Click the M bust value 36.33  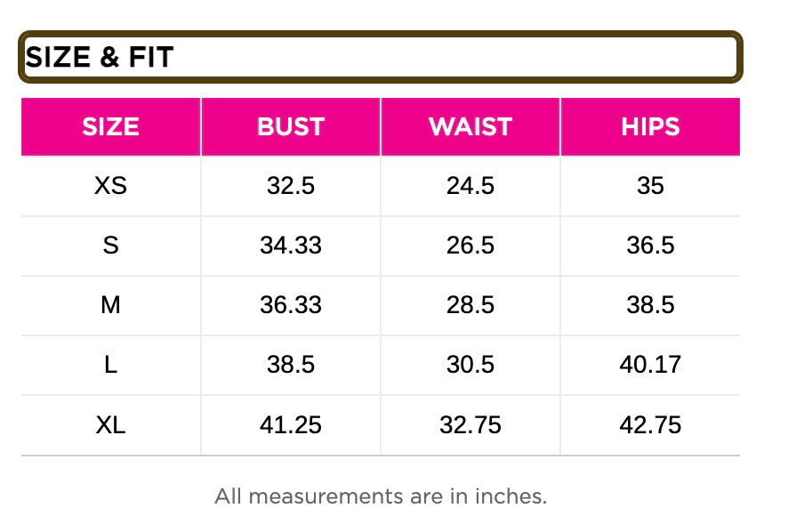click(x=291, y=305)
